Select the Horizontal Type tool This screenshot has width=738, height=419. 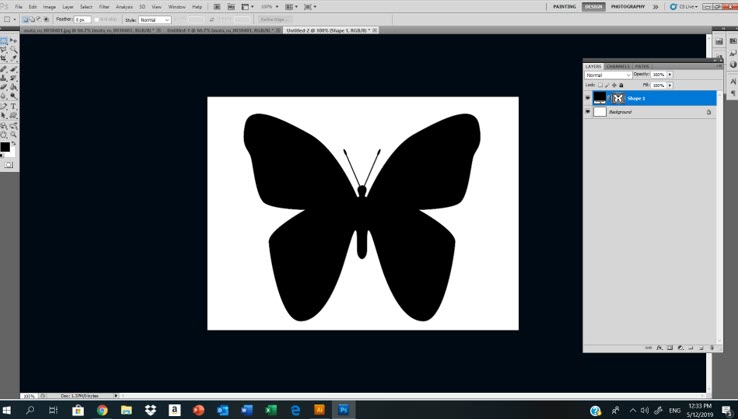(13, 106)
